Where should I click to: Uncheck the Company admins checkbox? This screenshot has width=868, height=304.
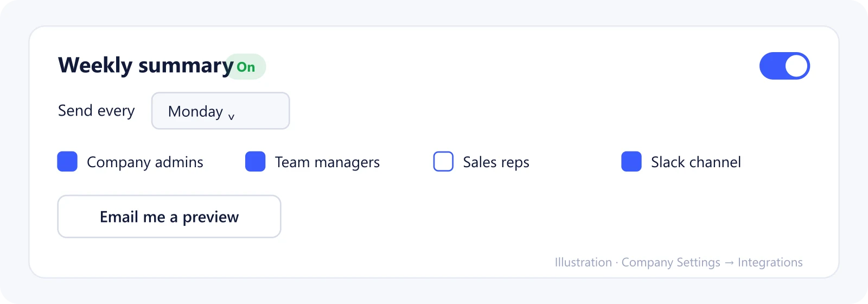67,162
